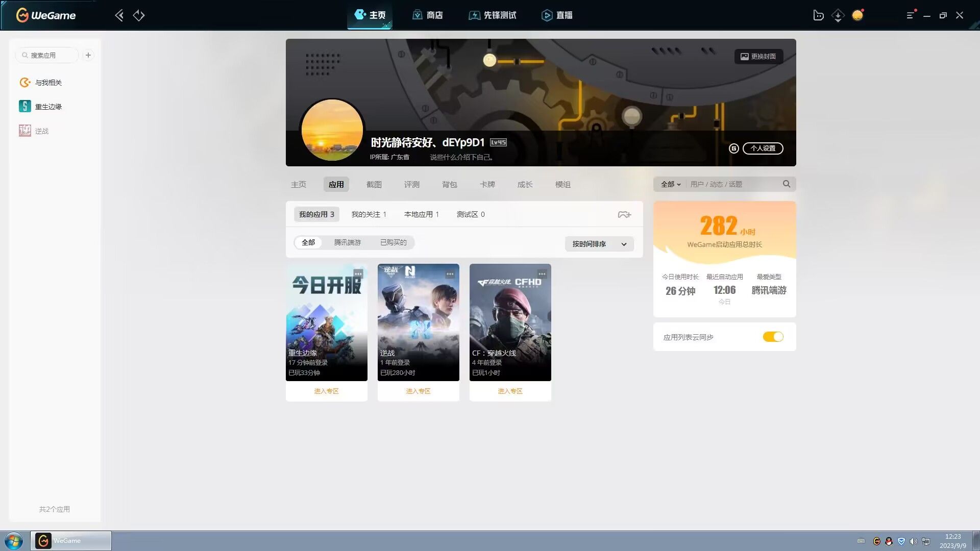Viewport: 980px width, 551px height.
Task: Select 我的关注 1 sub-tab
Action: 369,214
